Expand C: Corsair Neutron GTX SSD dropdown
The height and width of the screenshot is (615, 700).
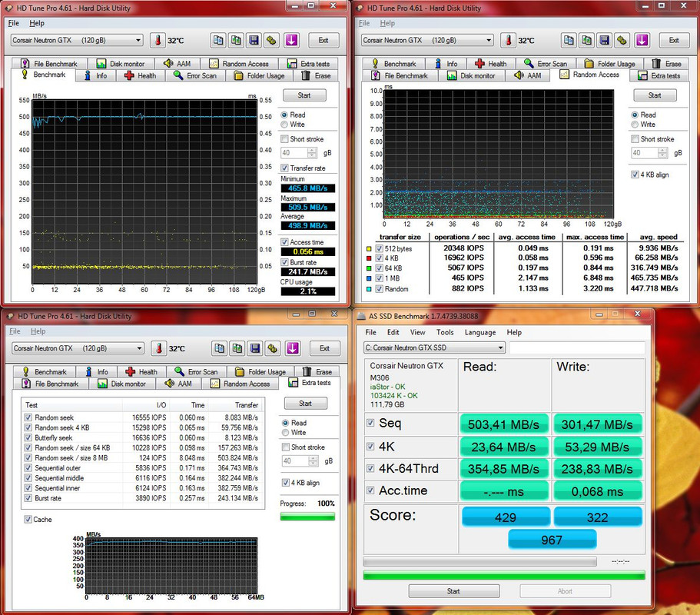(x=500, y=347)
